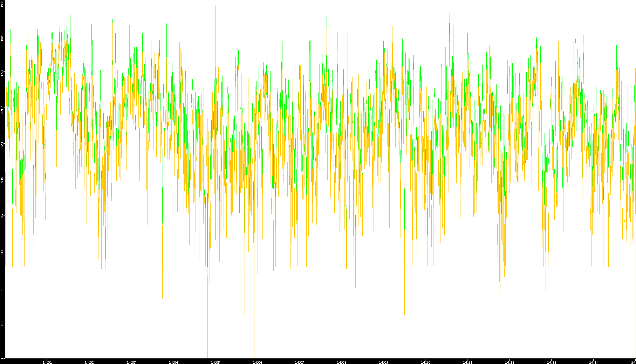636x364 pixels.
Task: Click the 14:06 time marker
Action: pos(257,362)
